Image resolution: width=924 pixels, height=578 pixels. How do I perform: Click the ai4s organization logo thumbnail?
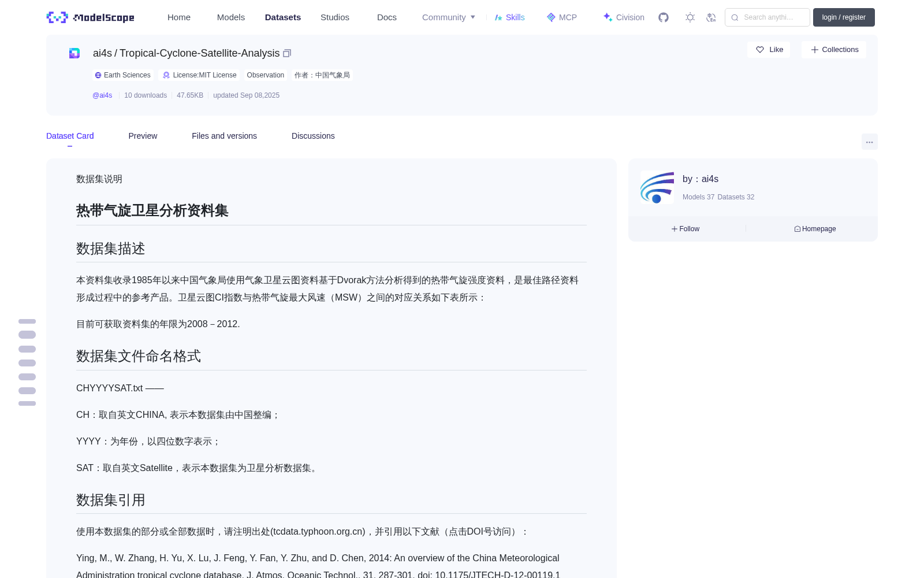(657, 187)
